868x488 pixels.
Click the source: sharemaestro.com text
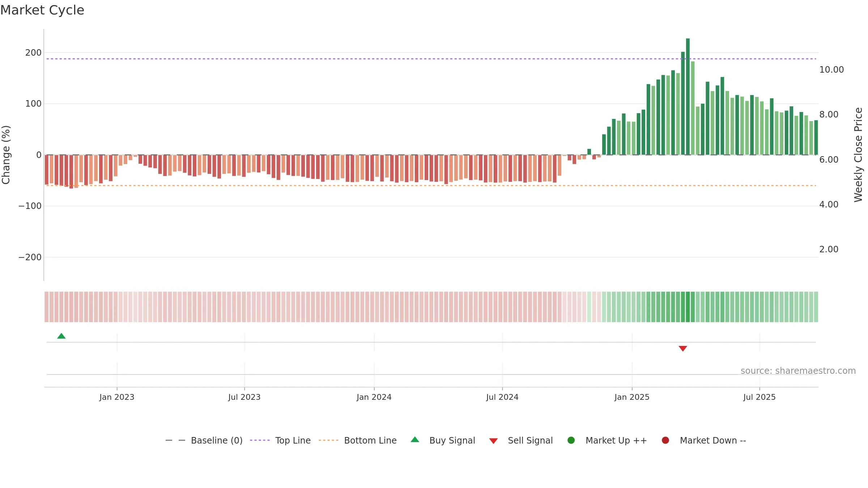(x=798, y=371)
